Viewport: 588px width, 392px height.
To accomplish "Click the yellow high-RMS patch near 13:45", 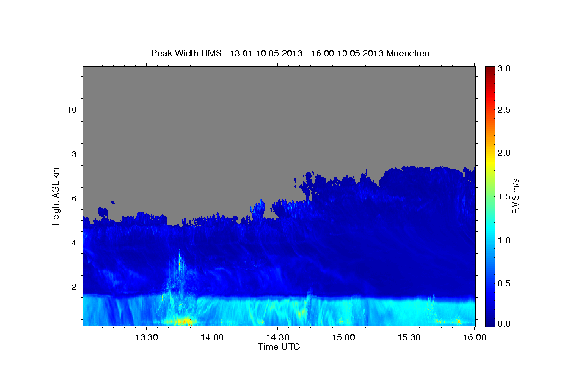I will point(182,321).
